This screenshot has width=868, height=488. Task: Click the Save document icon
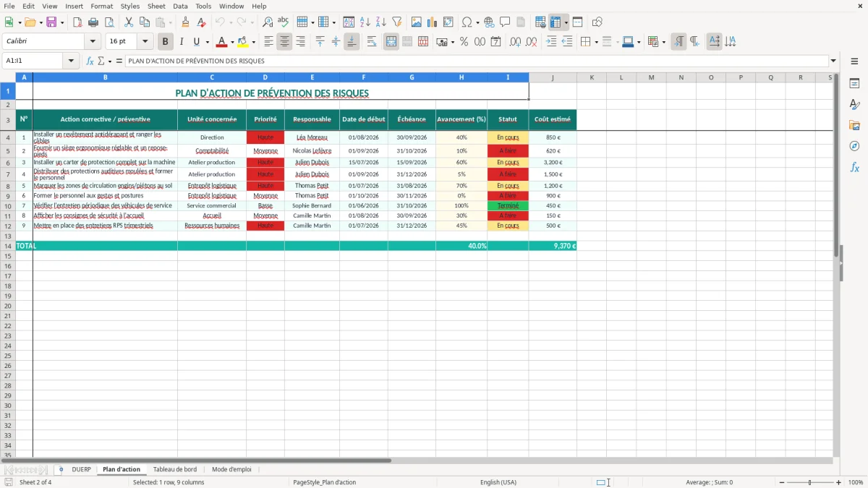pos(51,22)
